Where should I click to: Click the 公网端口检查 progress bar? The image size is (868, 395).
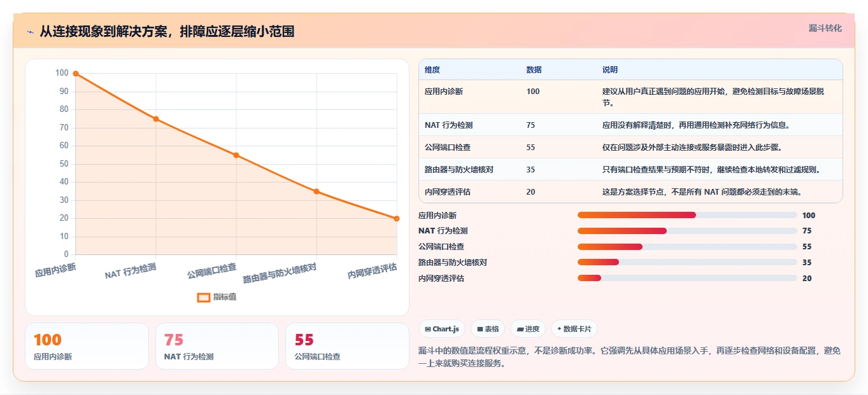coord(687,247)
